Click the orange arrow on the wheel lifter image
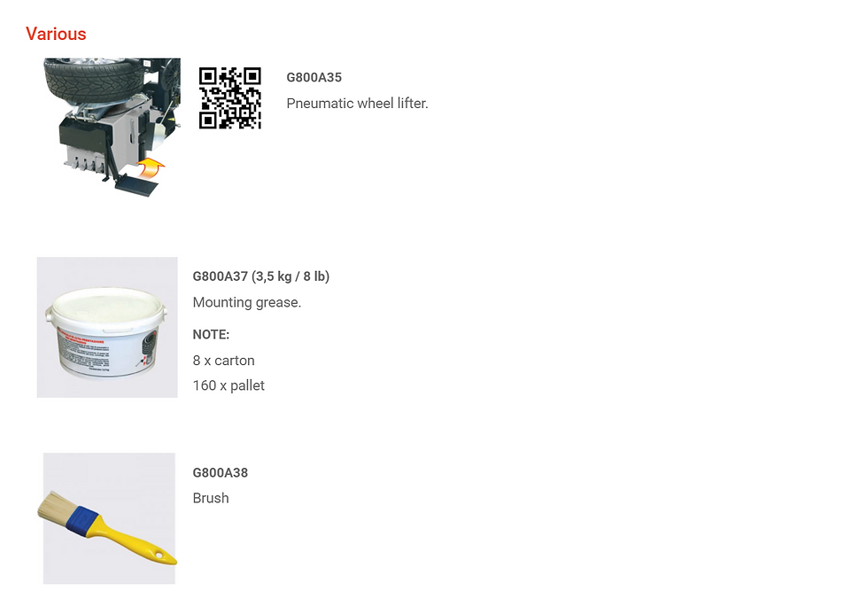This screenshot has height=606, width=868. pyautogui.click(x=151, y=167)
